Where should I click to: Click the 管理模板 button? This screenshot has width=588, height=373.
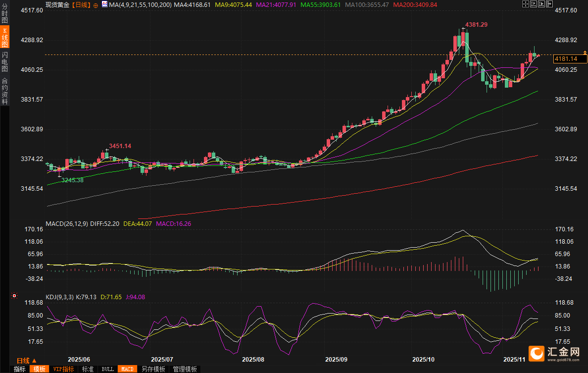pos(185,369)
